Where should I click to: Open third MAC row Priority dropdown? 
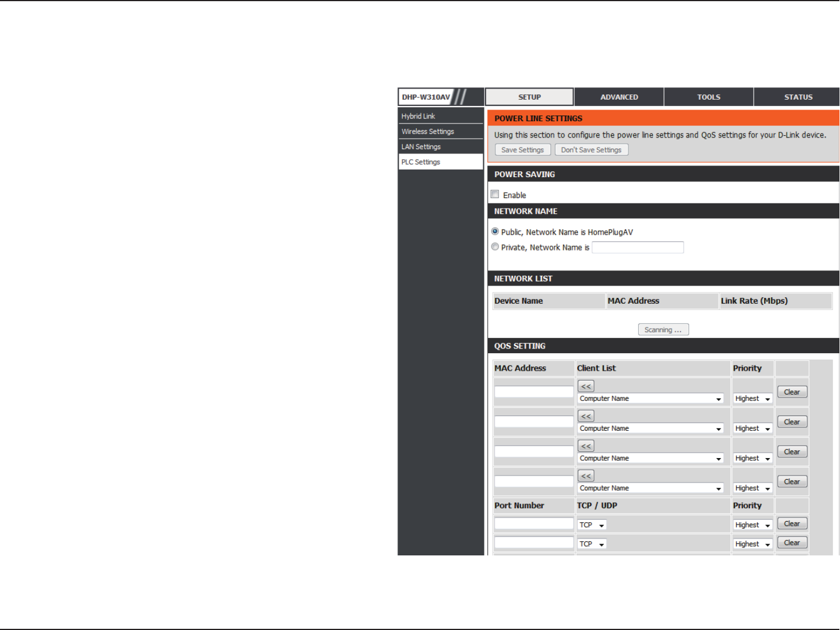(x=753, y=458)
